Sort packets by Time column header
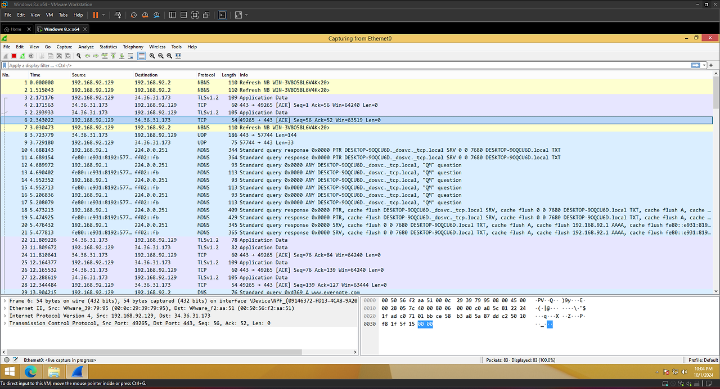This screenshot has height=389, width=720. click(35, 75)
